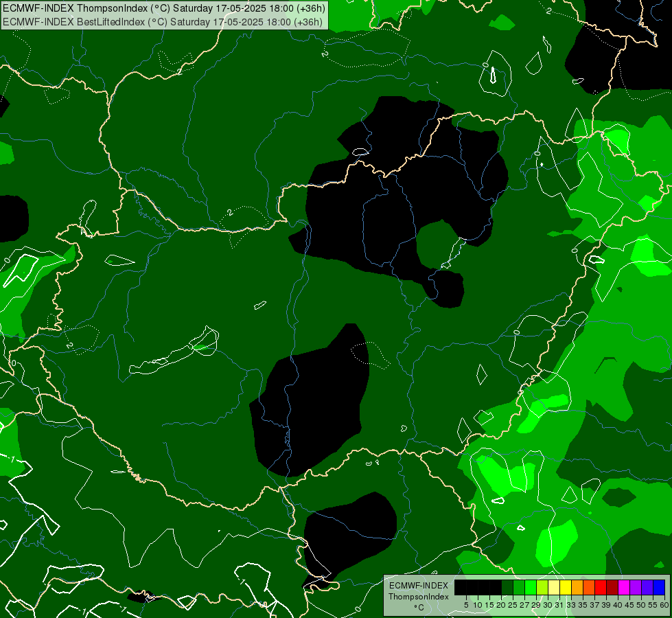Choose the purple 45–50 legend swatch
Image resolution: width=672 pixels, height=618 pixels.
coord(636,587)
